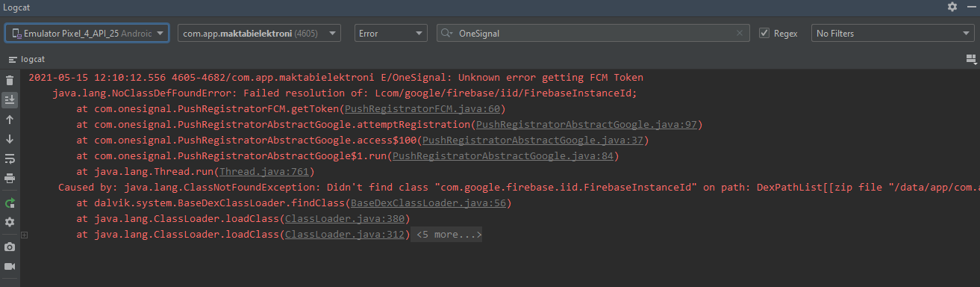Toggle the Regex checkbox
Viewport: 980px width, 287px height.
pos(764,33)
